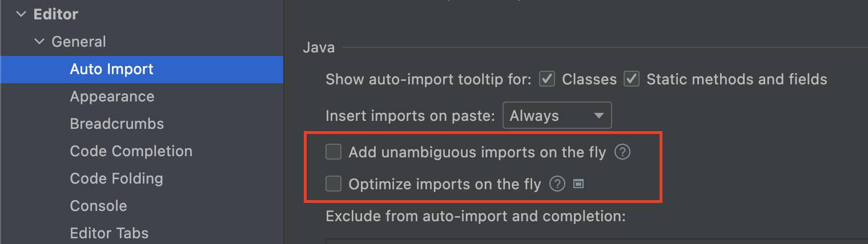868x244 pixels.
Task: Open Console settings page
Action: coord(98,206)
